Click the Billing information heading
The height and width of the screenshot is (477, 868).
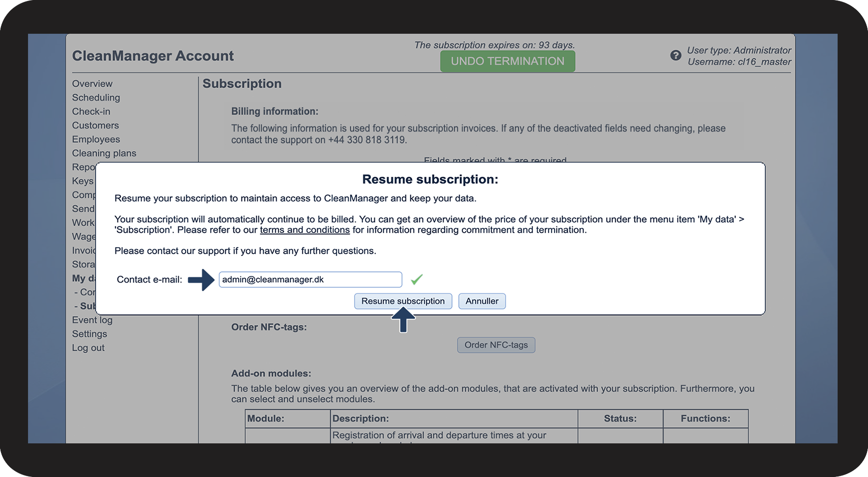pos(275,112)
